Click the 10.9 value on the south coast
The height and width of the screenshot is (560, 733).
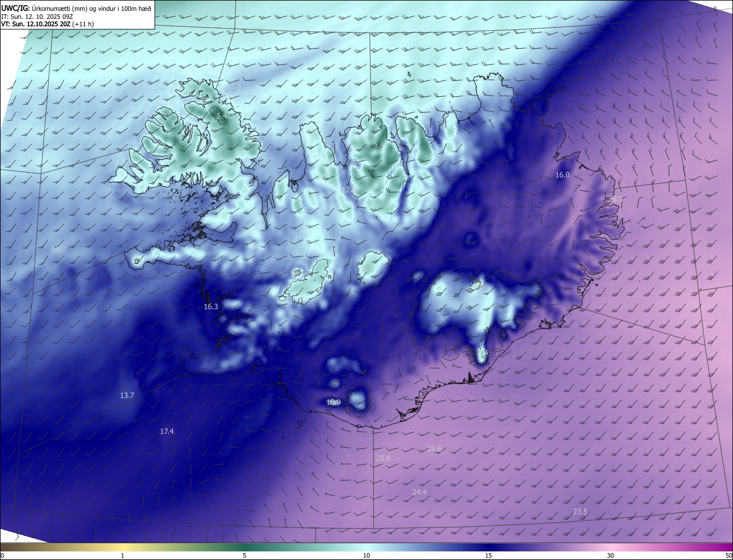333,403
